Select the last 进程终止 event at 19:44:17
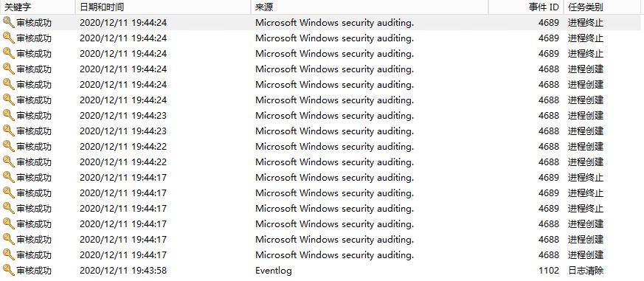The width and height of the screenshot is (644, 281). [322, 208]
